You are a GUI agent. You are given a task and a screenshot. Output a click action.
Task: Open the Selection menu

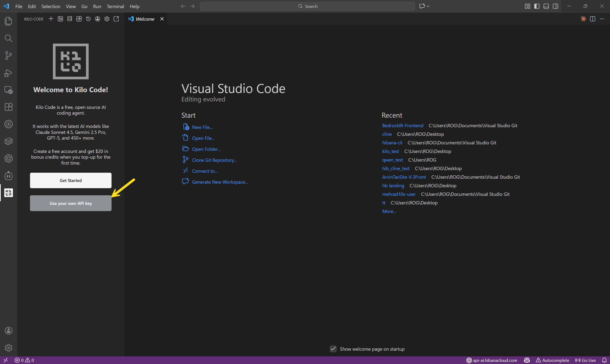click(x=51, y=6)
